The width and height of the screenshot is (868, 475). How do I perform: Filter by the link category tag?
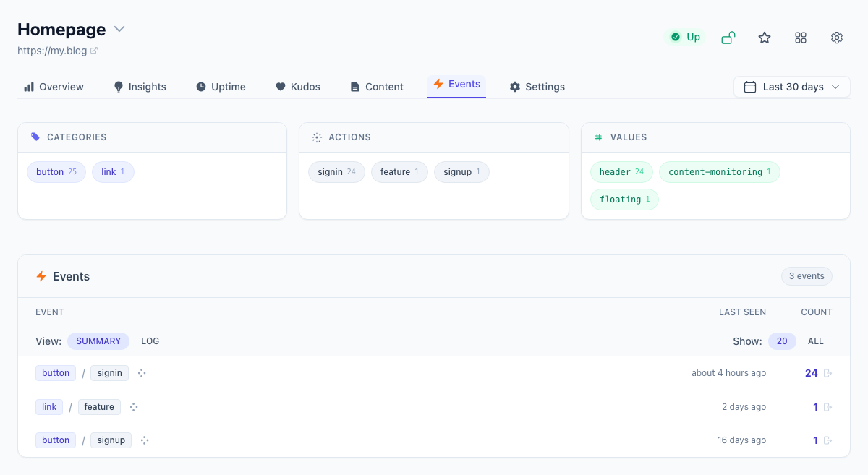(x=113, y=172)
